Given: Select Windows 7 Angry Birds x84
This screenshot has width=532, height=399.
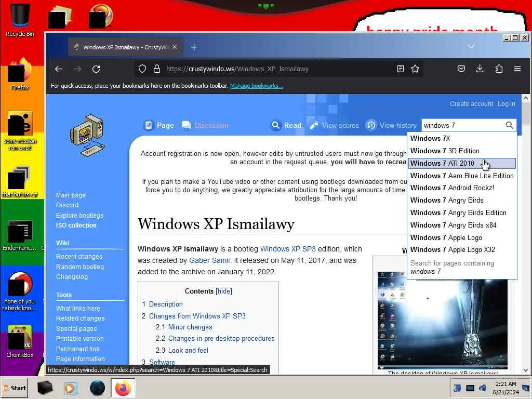Looking at the screenshot, I should coord(462,225).
